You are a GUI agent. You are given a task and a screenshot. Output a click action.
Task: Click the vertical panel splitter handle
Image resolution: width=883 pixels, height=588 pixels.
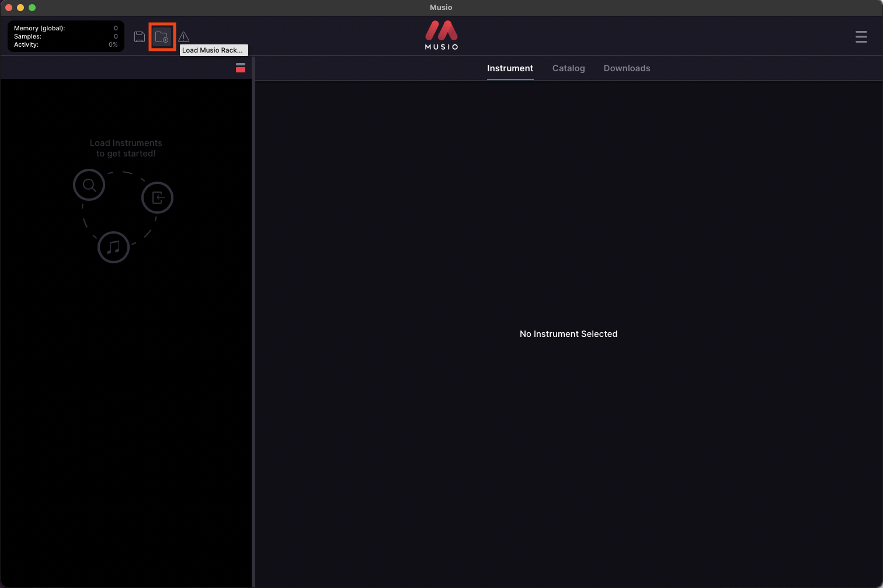tap(253, 322)
